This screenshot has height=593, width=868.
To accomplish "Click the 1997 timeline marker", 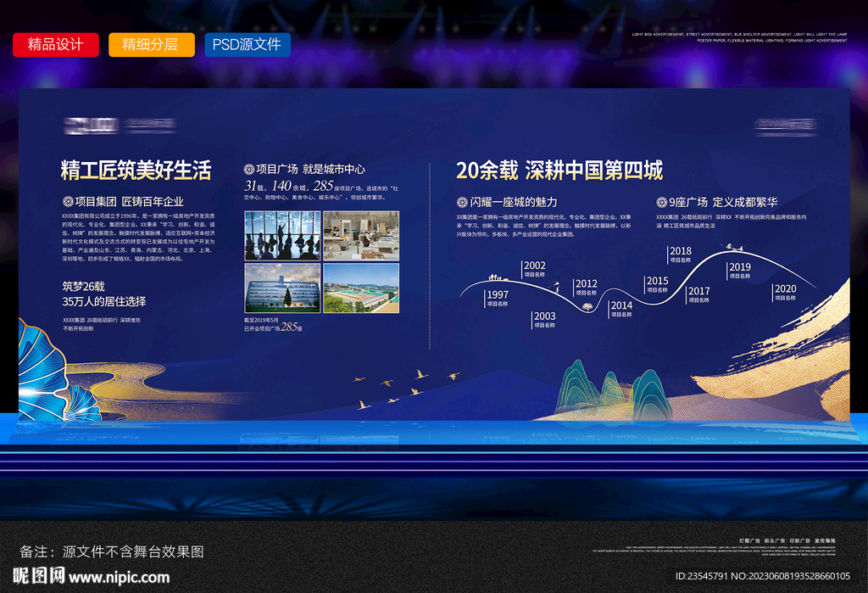I will tap(497, 298).
